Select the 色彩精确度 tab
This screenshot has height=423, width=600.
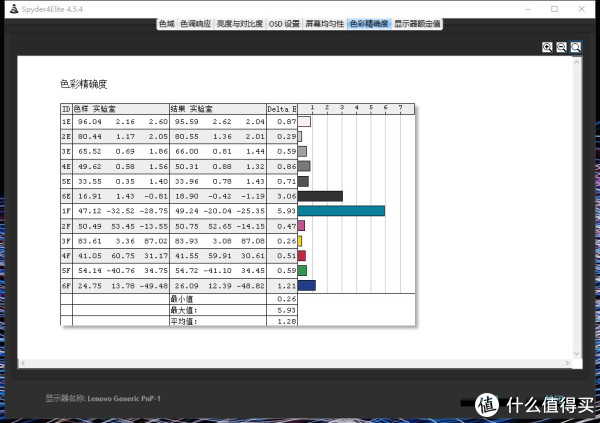(369, 22)
